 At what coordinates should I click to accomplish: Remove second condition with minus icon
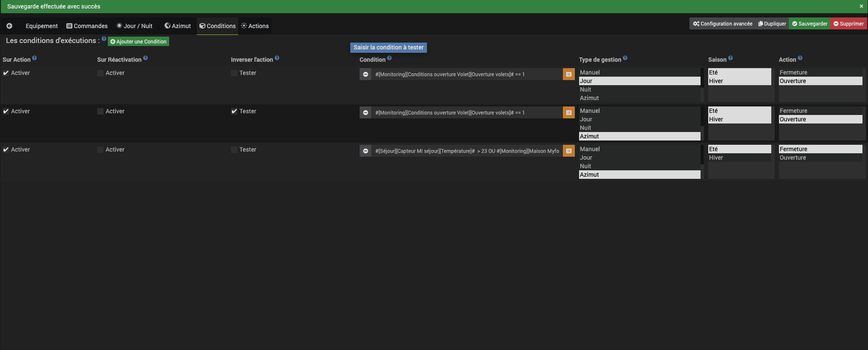pos(366,112)
